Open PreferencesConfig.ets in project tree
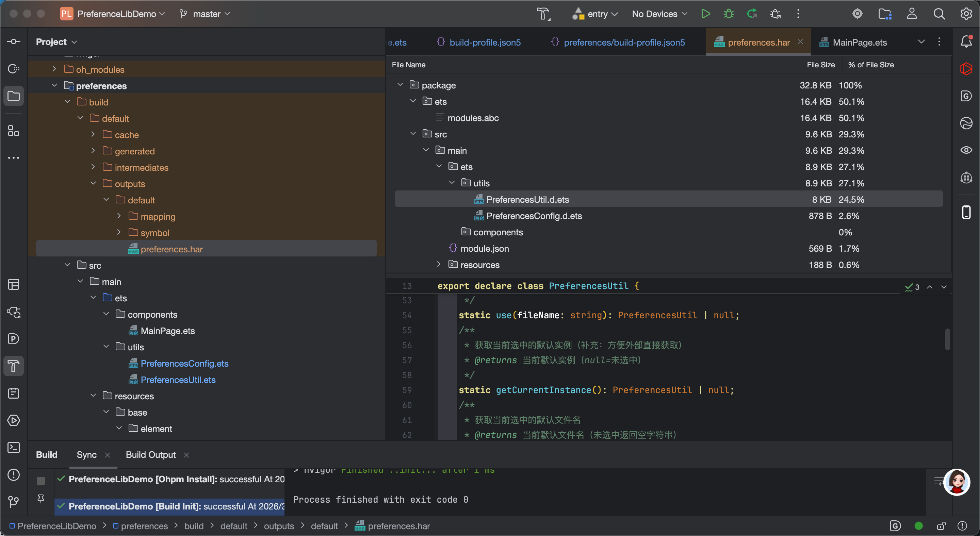 point(184,364)
